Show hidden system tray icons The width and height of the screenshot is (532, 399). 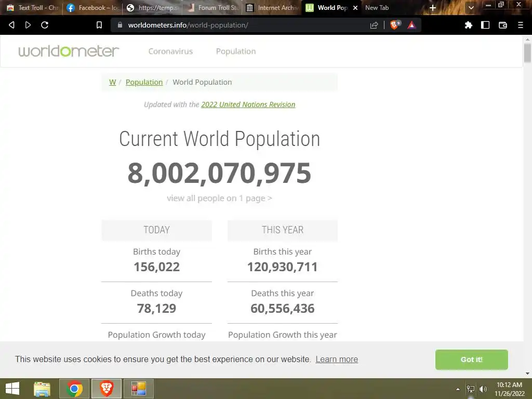coord(458,389)
